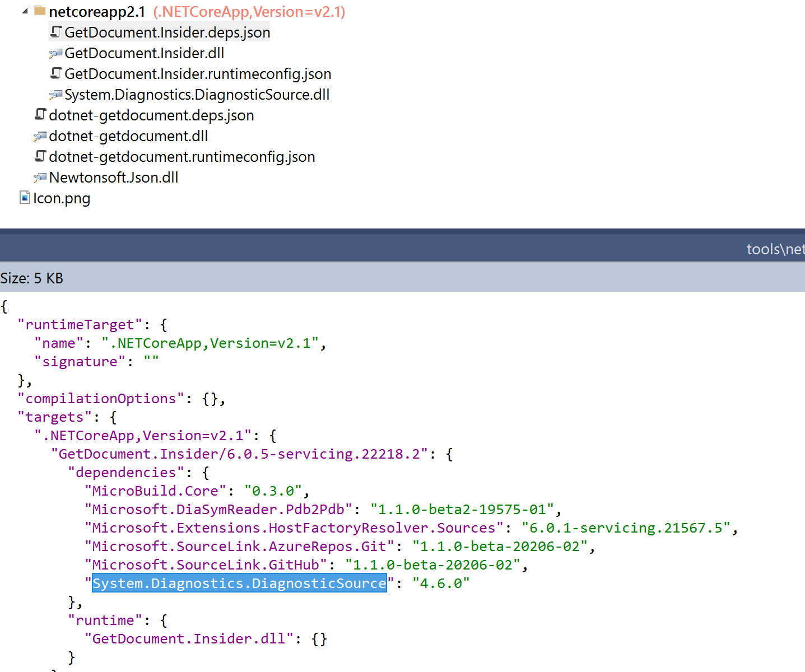Select System.Diagnostics.DiagnosticSource.dll in the tree
The height and width of the screenshot is (672, 805).
197,95
